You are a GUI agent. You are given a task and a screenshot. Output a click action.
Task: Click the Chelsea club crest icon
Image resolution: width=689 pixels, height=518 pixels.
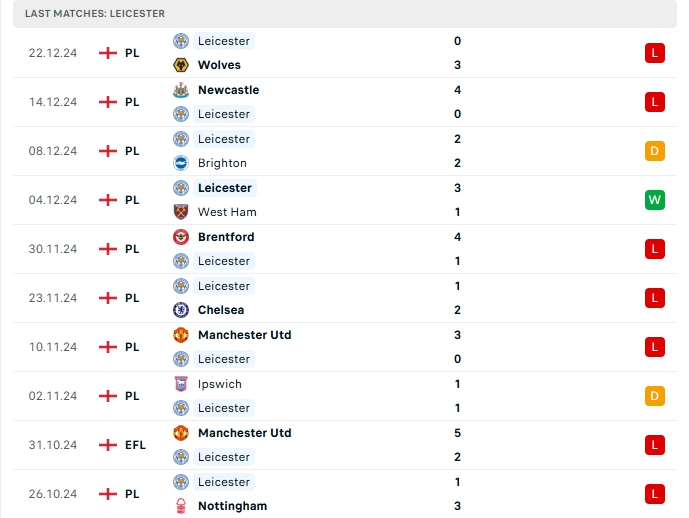(x=181, y=310)
